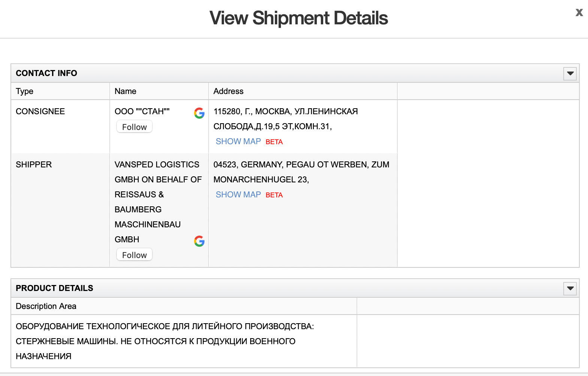Viewport: 588px width, 376px height.
Task: Click the Russian product description text
Action: pos(165,341)
